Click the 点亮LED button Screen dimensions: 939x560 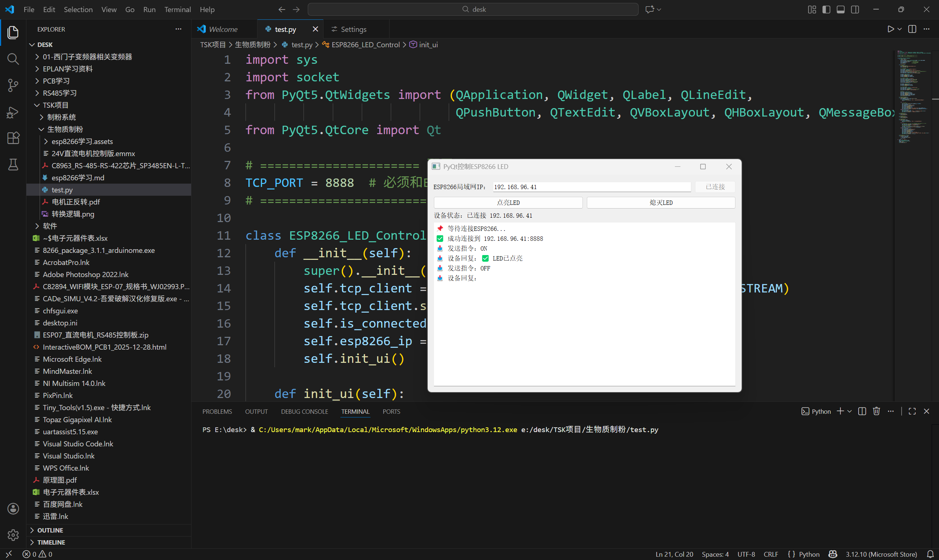click(508, 203)
